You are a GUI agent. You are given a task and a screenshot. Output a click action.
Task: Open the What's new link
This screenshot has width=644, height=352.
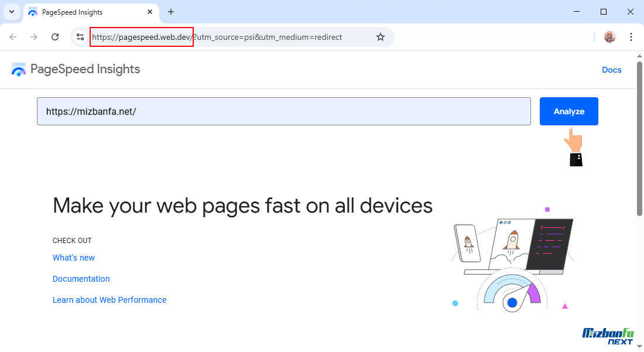[x=74, y=258]
